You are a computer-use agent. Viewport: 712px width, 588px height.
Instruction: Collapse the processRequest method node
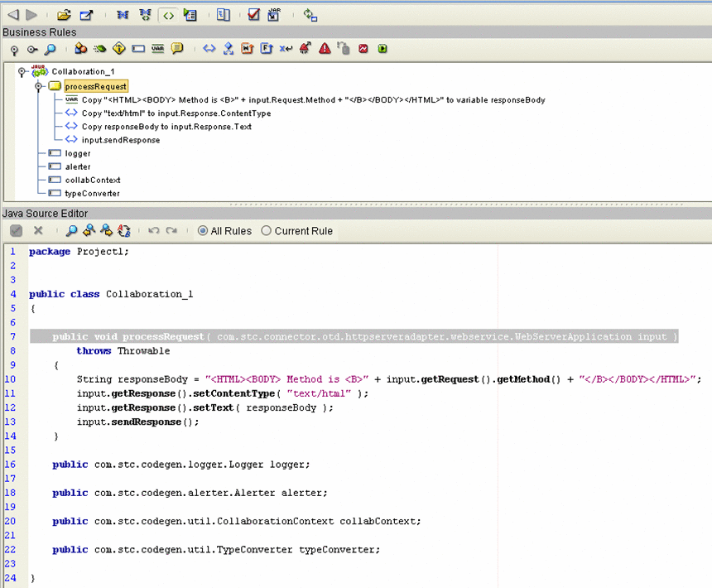(39, 86)
